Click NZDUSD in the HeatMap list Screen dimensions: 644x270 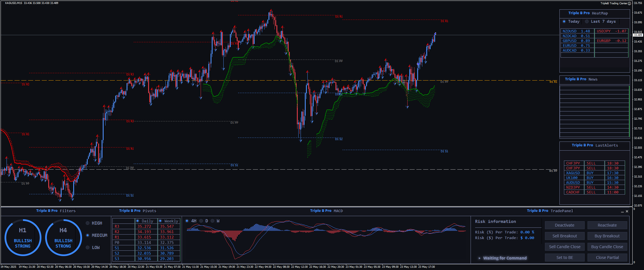[569, 31]
